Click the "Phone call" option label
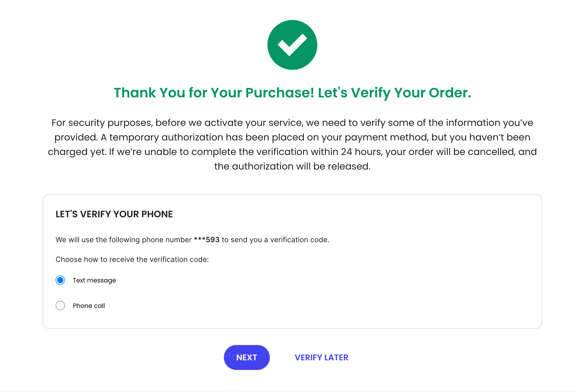Screen dimensions: 576x392 click(x=89, y=306)
